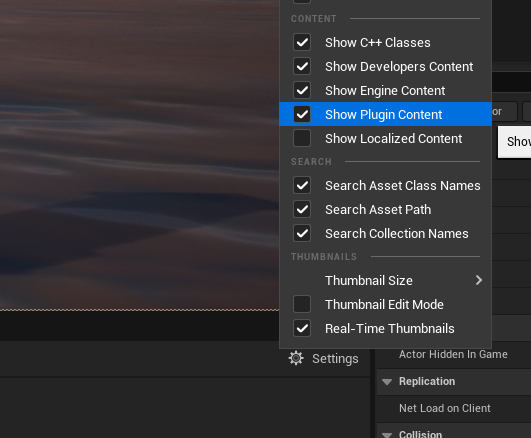
Task: Click the Thumbnail Size chevron arrow
Action: coord(479,280)
